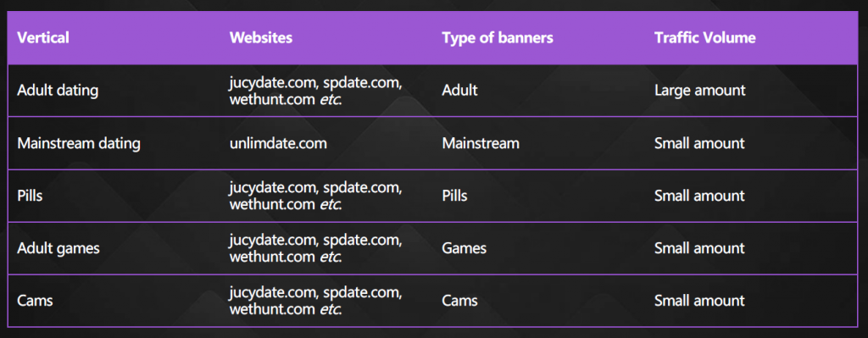868x338 pixels.
Task: Select the Mainstream banner type cell
Action: [481, 143]
